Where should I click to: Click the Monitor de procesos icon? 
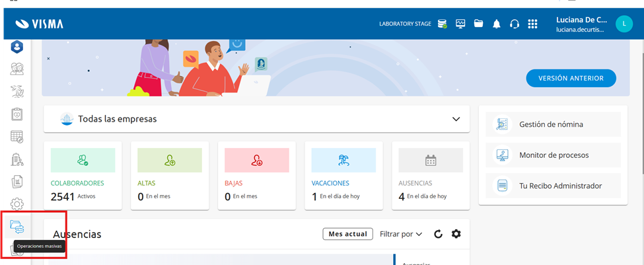502,155
